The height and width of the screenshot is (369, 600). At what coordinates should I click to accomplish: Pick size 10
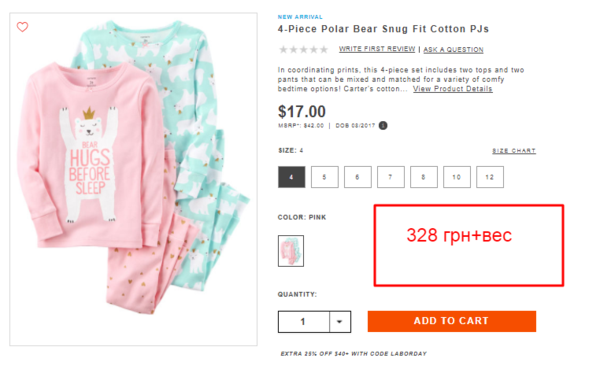click(457, 177)
